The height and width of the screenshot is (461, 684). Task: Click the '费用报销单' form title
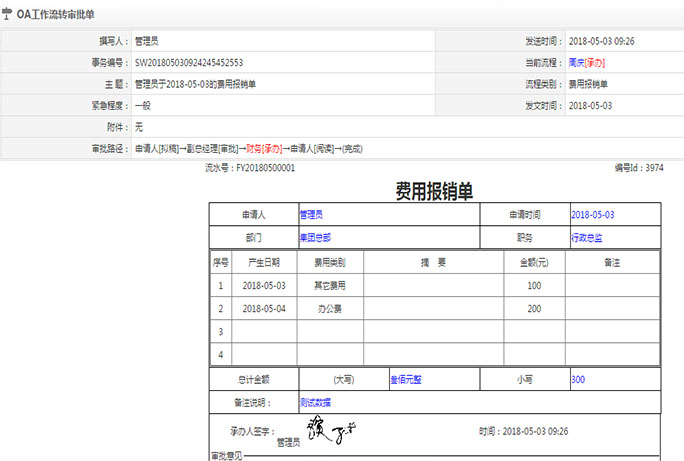[x=434, y=191]
